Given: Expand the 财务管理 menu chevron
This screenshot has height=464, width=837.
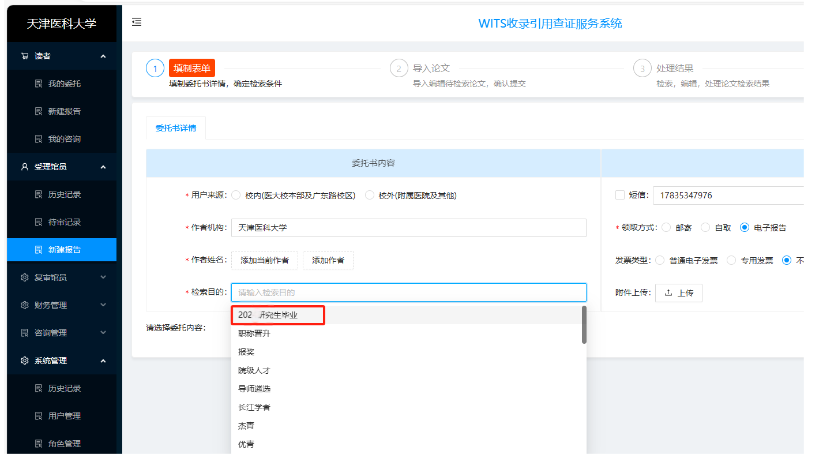Looking at the screenshot, I should click(x=103, y=305).
